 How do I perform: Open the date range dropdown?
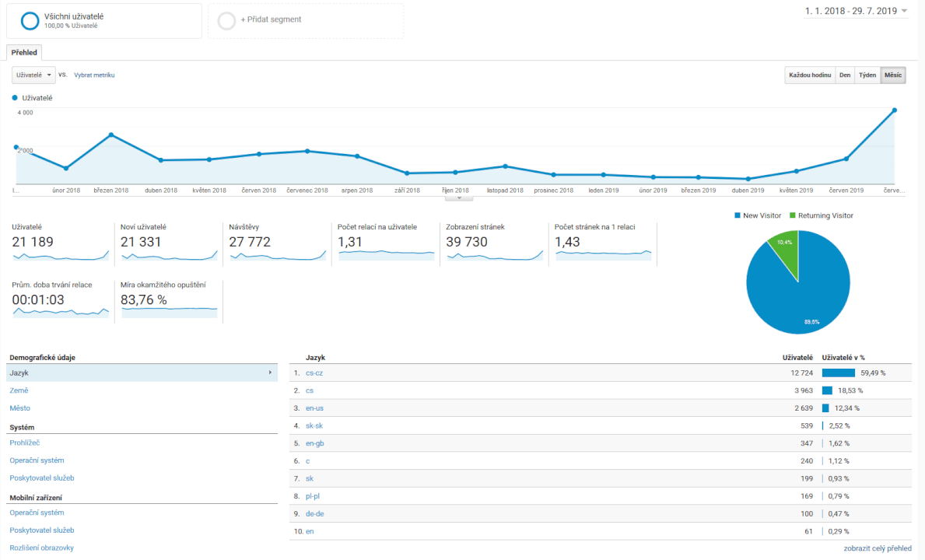pos(856,11)
